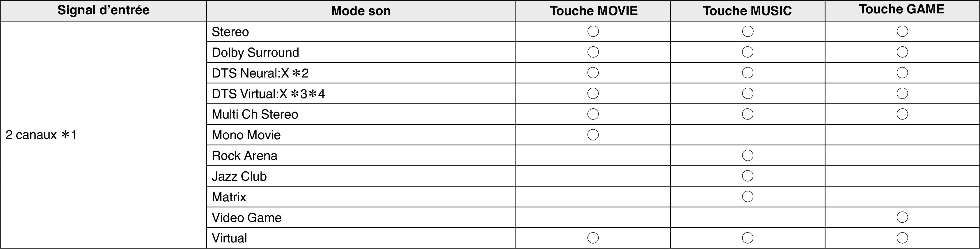Click the Dolby Surround mode label
Image resolution: width=980 pixels, height=250 pixels.
click(x=255, y=52)
